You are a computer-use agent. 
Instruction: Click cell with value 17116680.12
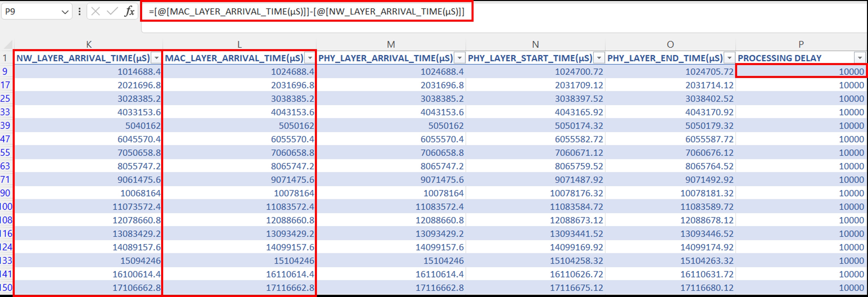point(670,287)
